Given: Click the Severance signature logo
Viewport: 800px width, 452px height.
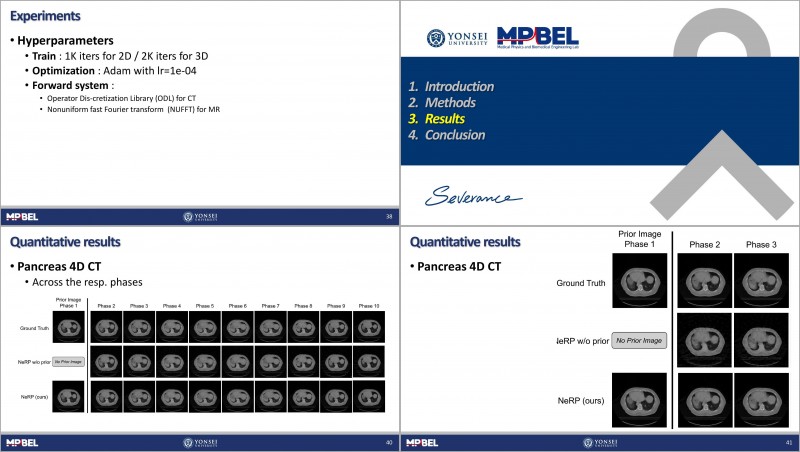Looking at the screenshot, I should click(473, 196).
